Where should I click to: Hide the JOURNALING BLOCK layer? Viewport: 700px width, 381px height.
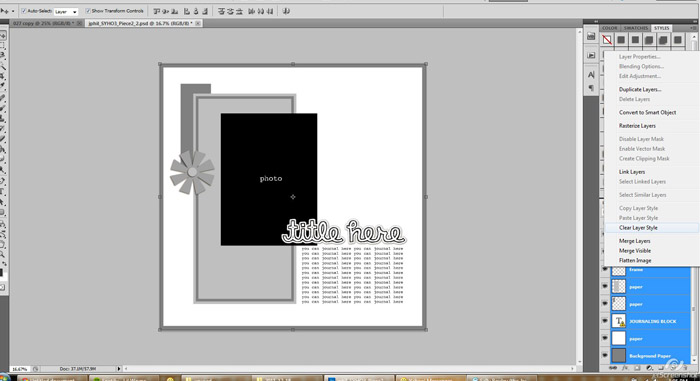point(605,321)
